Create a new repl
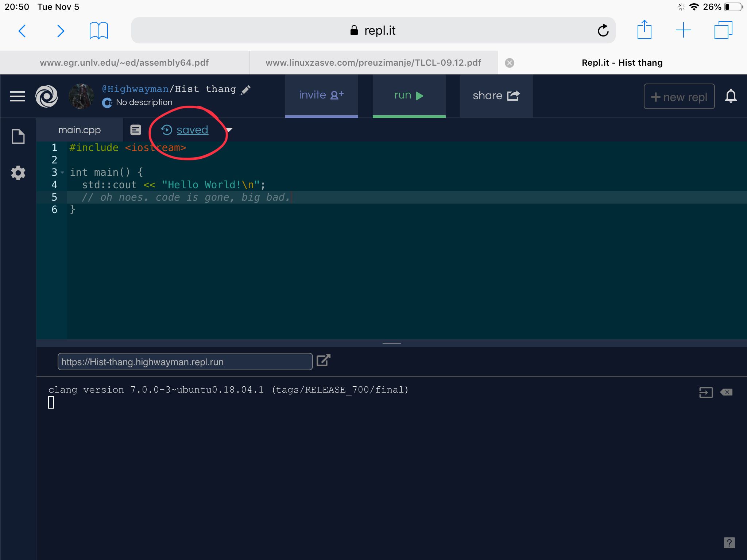This screenshot has height=560, width=747. [679, 97]
